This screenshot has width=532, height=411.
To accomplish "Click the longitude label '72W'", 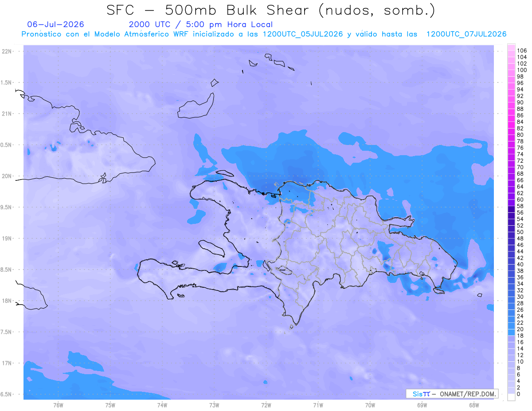I will [266, 405].
